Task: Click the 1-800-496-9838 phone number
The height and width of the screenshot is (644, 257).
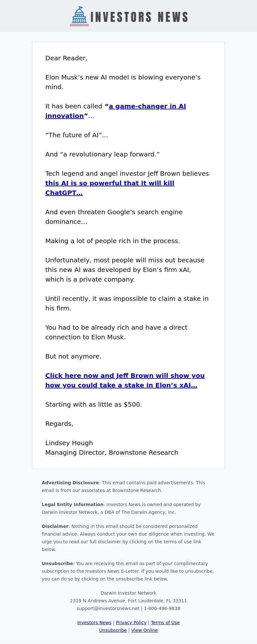Action: pyautogui.click(x=162, y=608)
